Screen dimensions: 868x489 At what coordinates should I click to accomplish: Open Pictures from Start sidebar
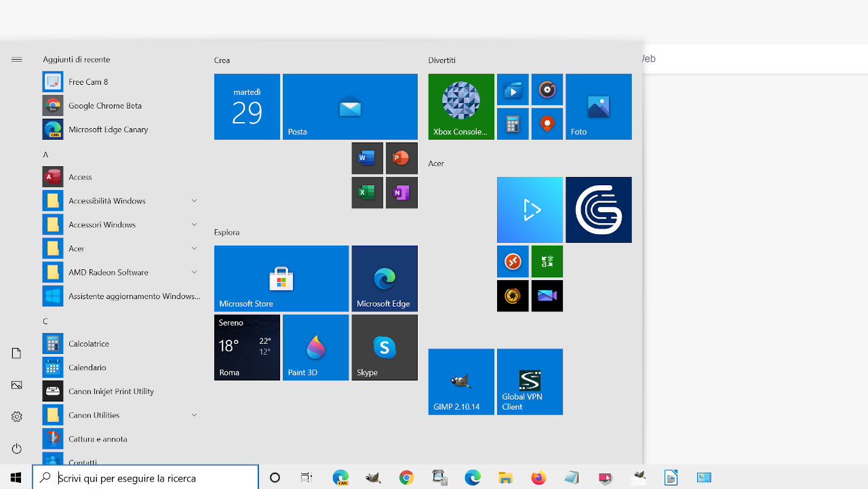click(x=16, y=385)
